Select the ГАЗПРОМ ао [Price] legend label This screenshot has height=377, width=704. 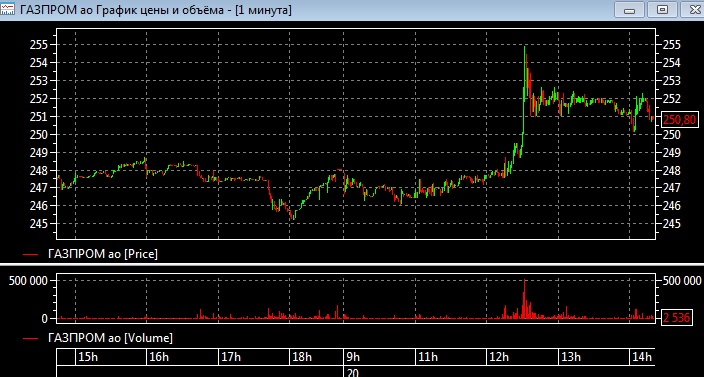click(103, 254)
